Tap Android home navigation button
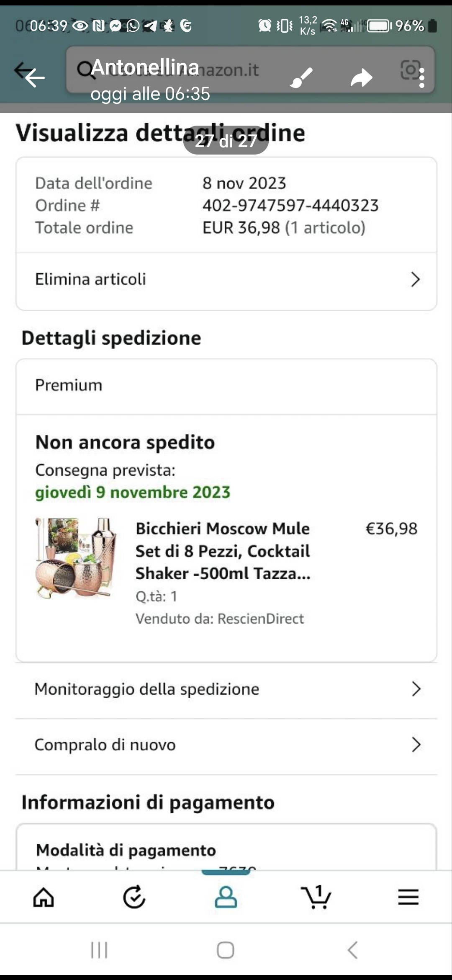 tap(226, 950)
